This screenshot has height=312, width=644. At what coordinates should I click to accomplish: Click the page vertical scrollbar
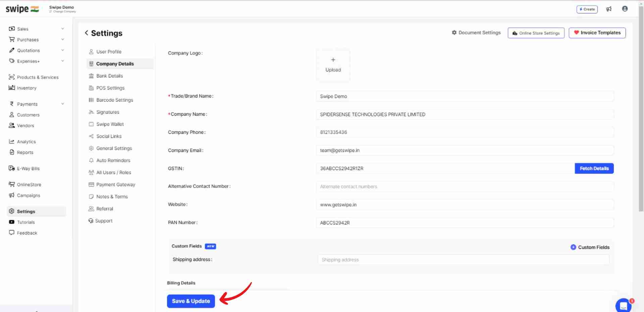pyautogui.click(x=641, y=109)
